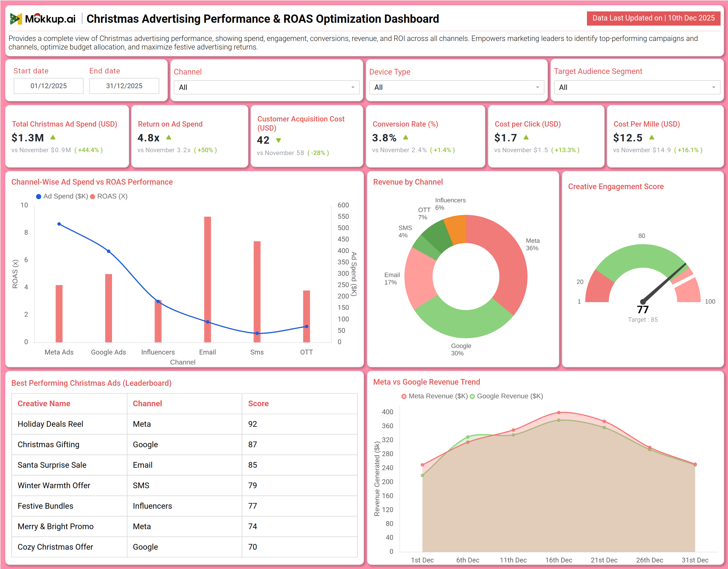Screen dimensions: 728x569
Task: Click the up arrow beside 4.8x ROAS
Action: tap(169, 137)
